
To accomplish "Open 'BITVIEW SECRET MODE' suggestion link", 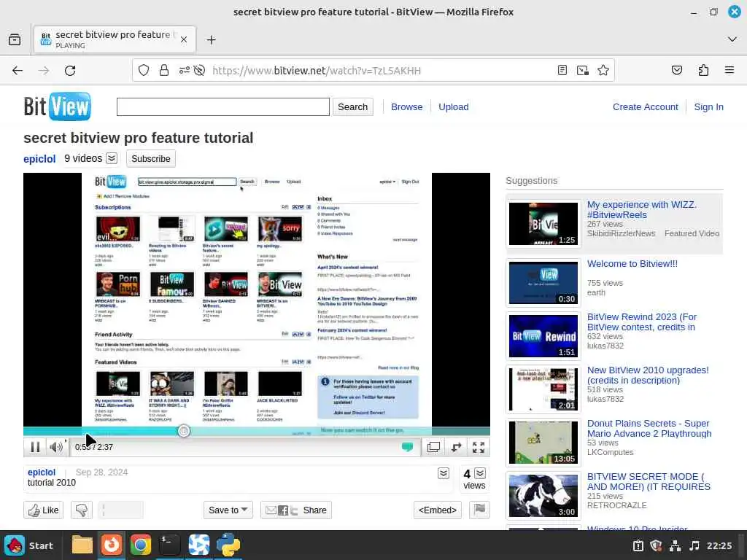I will [x=649, y=481].
